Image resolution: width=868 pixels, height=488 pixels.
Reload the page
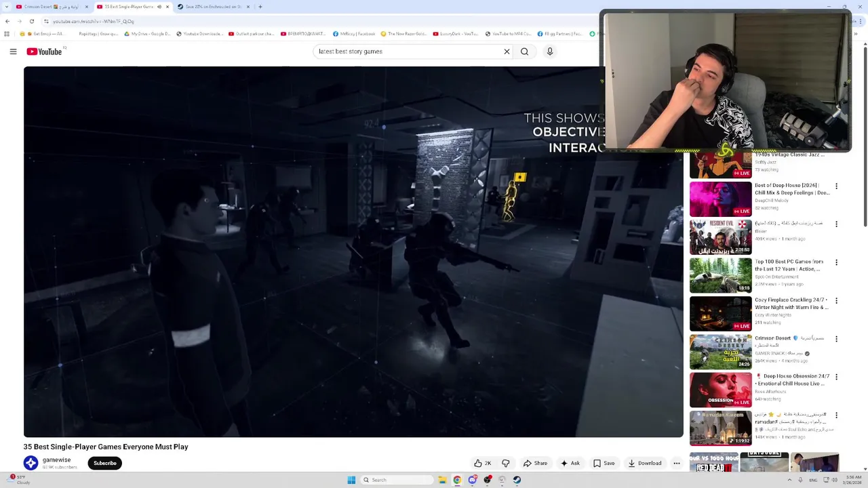coord(32,21)
